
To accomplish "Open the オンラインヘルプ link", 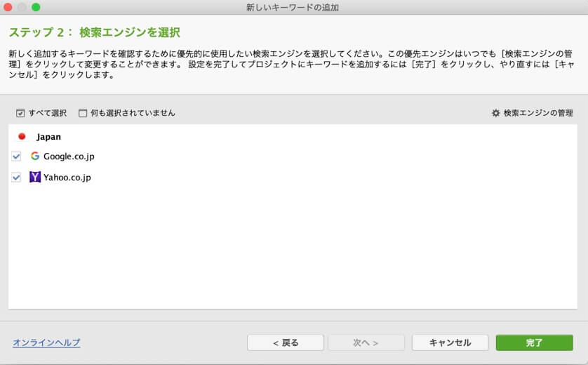I will pyautogui.click(x=46, y=343).
